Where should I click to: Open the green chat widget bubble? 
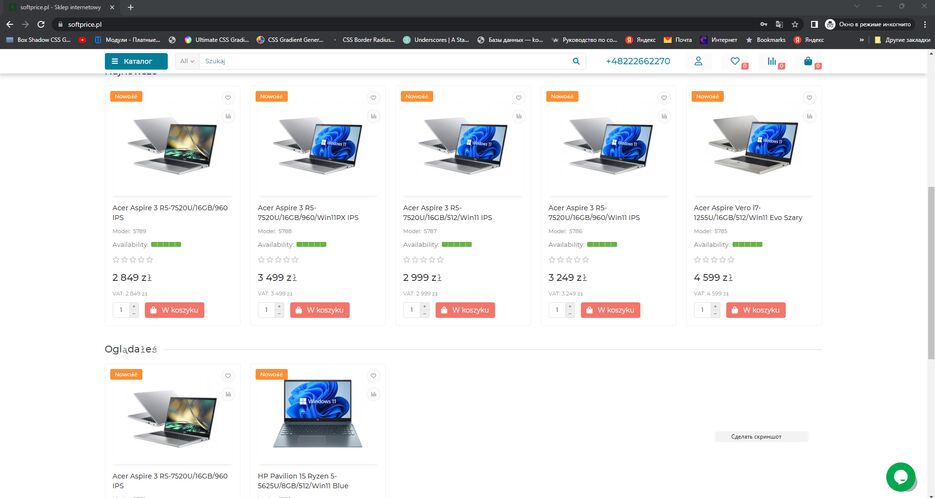[900, 476]
